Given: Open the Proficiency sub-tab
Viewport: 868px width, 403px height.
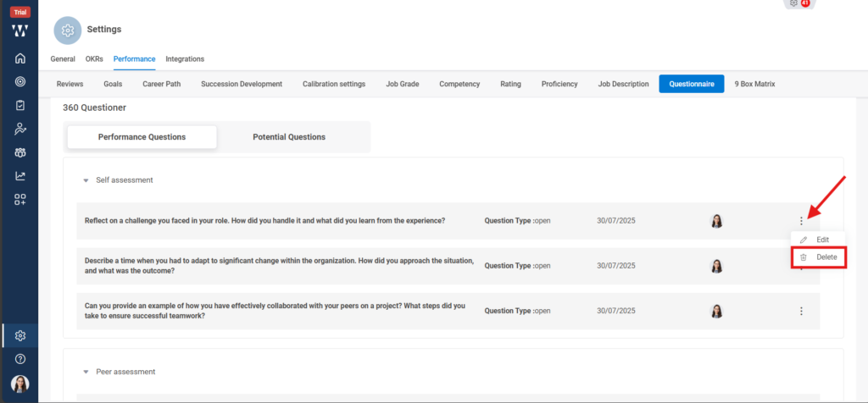Looking at the screenshot, I should 559,84.
